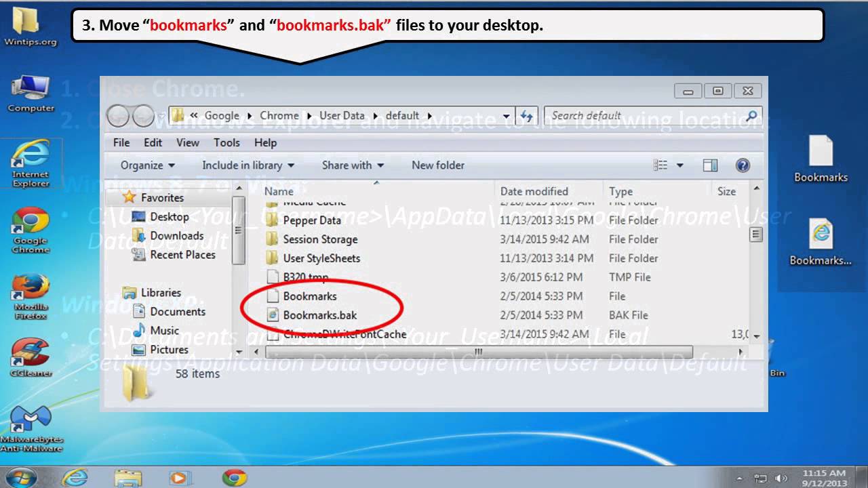Open the View menu
The image size is (868, 488).
(x=188, y=142)
